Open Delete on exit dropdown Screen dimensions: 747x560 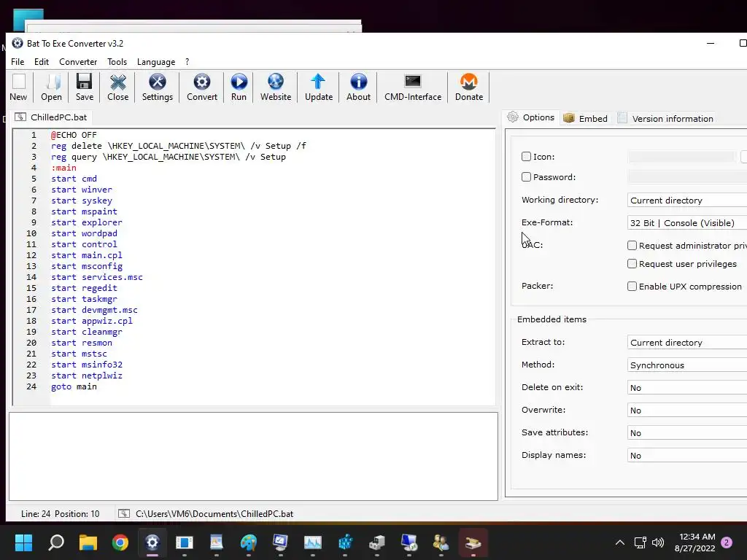tap(687, 388)
